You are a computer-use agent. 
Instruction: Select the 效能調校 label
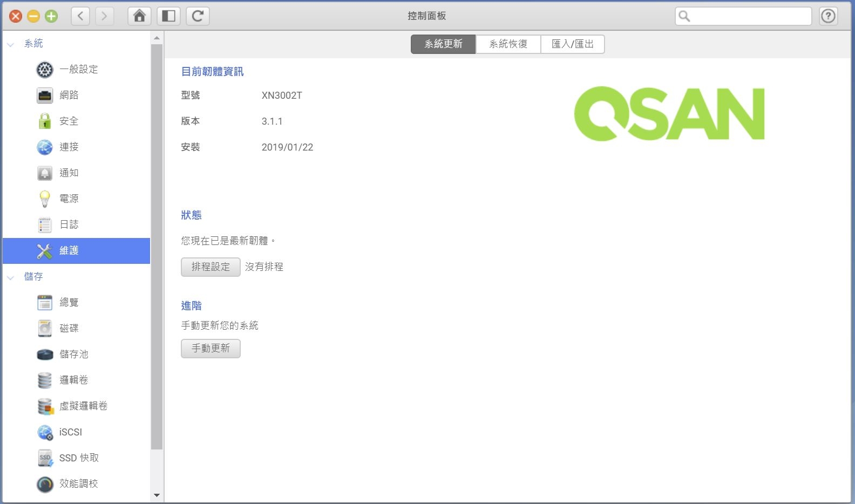coord(79,484)
